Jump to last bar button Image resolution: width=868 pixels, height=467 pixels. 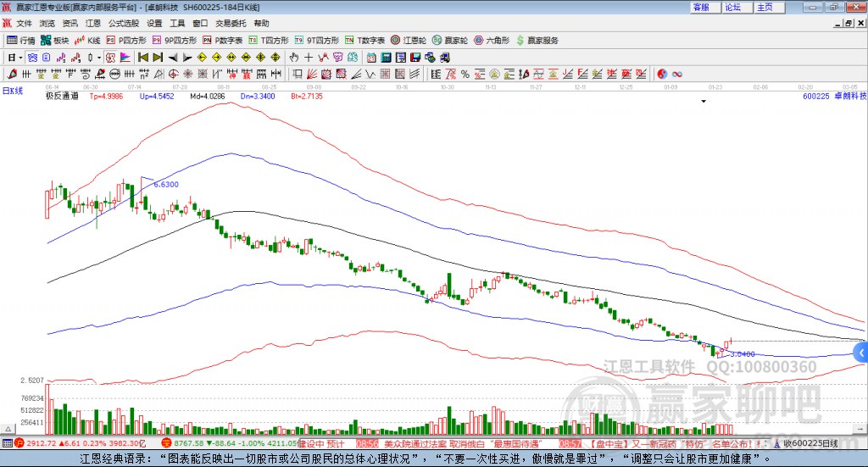point(158,58)
